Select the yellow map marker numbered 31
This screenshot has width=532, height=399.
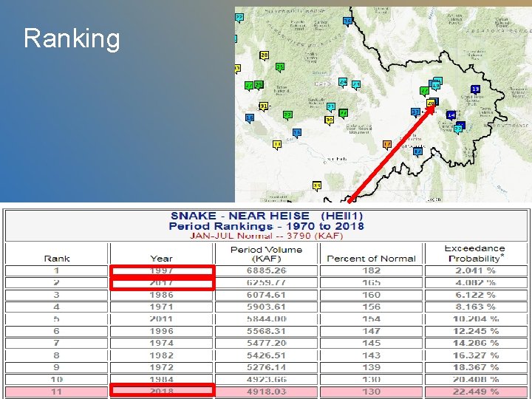click(263, 106)
